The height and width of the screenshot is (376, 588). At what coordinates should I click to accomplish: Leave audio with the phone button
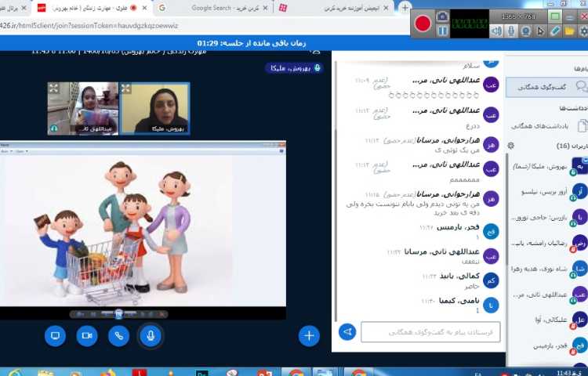click(x=119, y=335)
